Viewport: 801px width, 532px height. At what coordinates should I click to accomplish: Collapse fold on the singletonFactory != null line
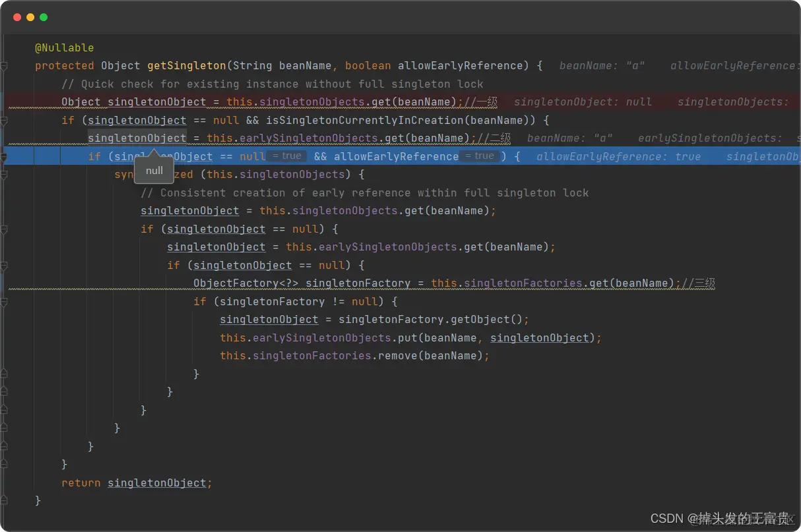coord(4,302)
